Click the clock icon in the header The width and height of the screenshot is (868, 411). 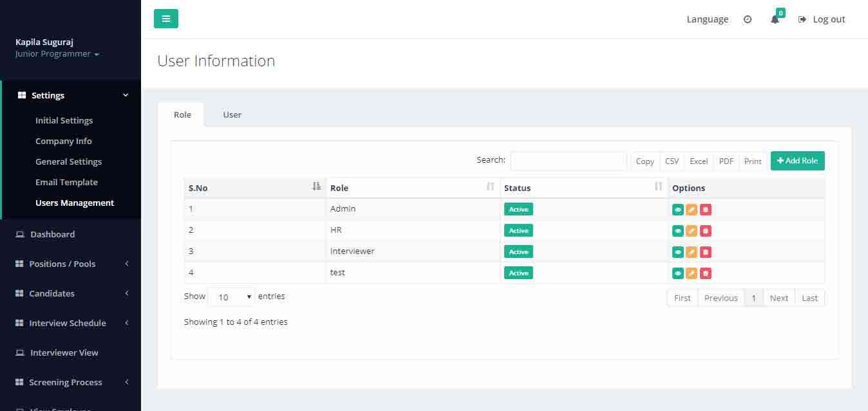click(748, 19)
